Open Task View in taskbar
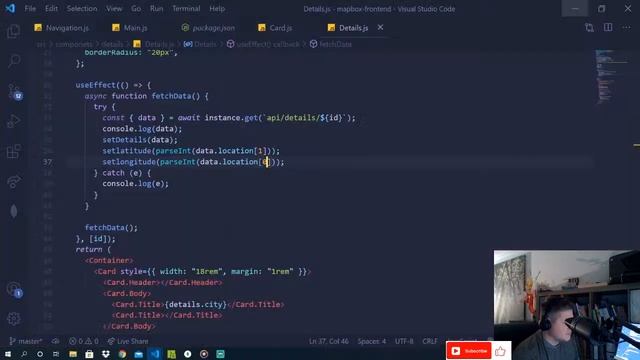 (56, 354)
